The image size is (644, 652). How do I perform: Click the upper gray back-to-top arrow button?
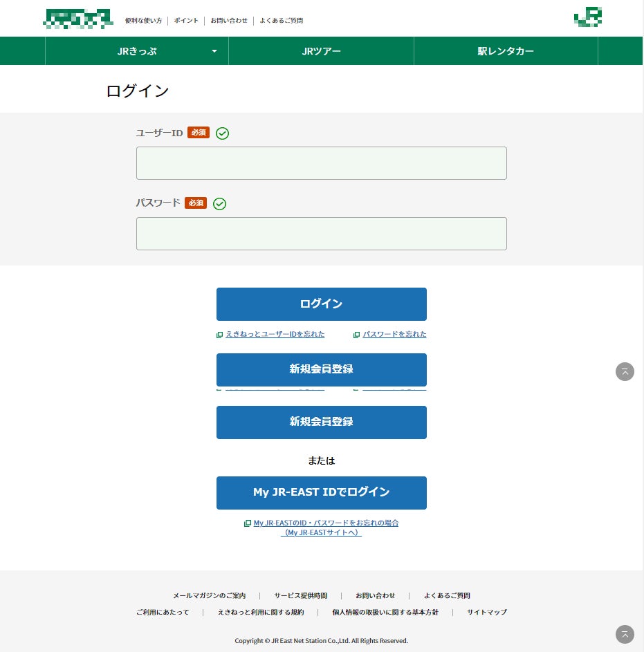[x=625, y=372]
